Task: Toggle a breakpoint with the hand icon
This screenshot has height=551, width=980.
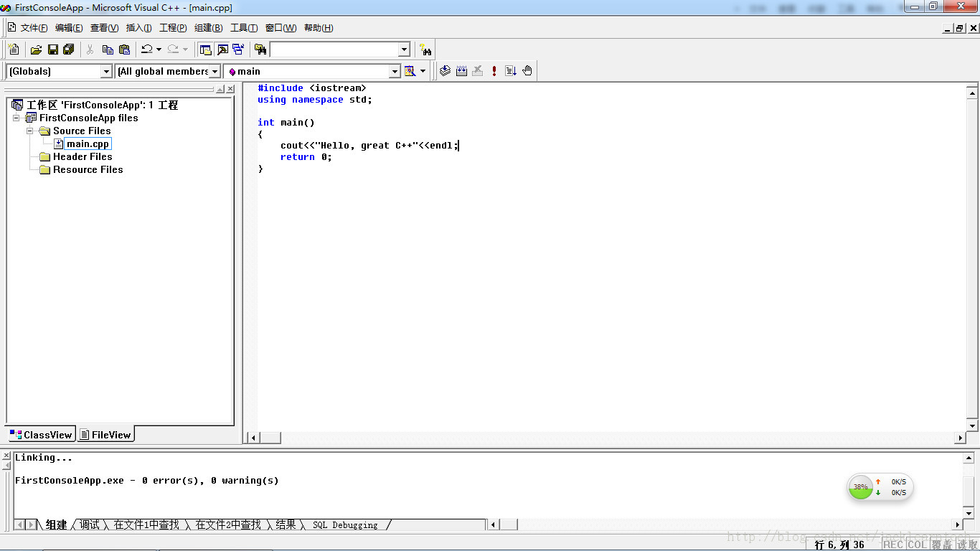Action: coord(527,70)
